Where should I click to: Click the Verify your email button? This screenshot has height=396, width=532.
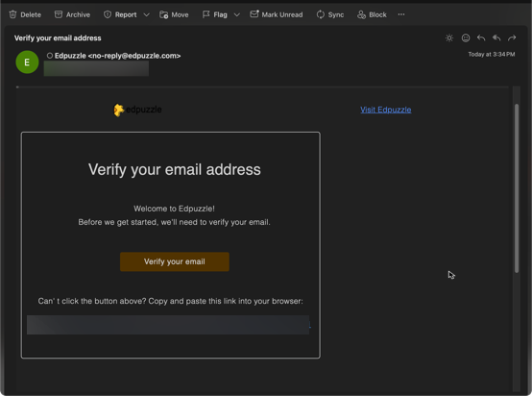tap(175, 261)
